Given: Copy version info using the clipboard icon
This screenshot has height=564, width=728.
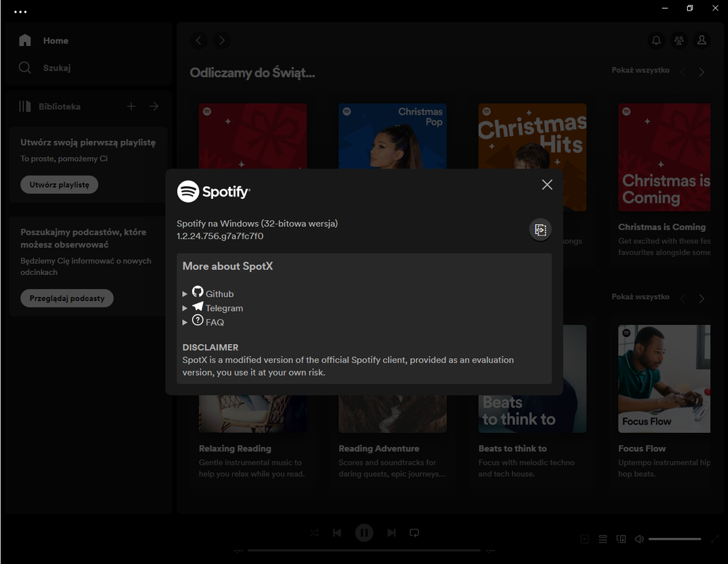Looking at the screenshot, I should pyautogui.click(x=540, y=230).
